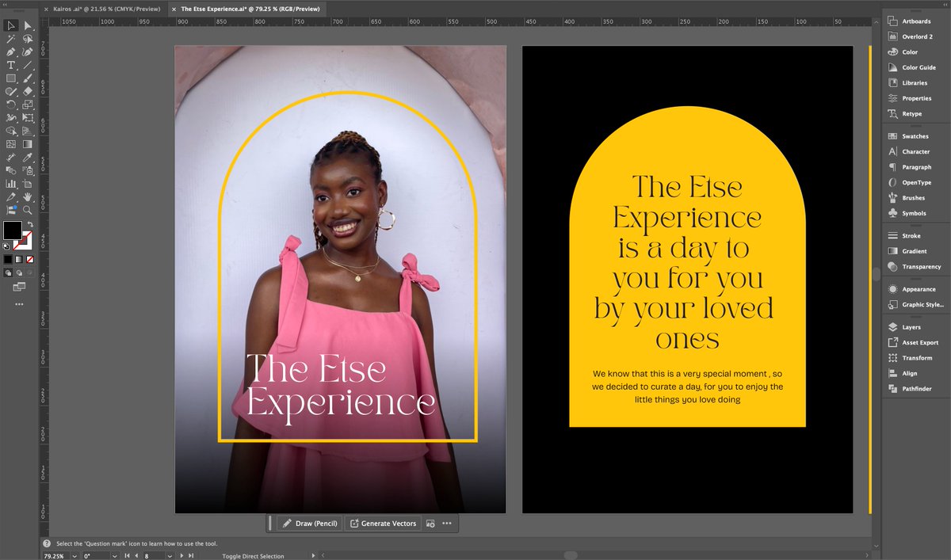Select the Perspective Grid tool
This screenshot has width=951, height=560.
pos(27,131)
